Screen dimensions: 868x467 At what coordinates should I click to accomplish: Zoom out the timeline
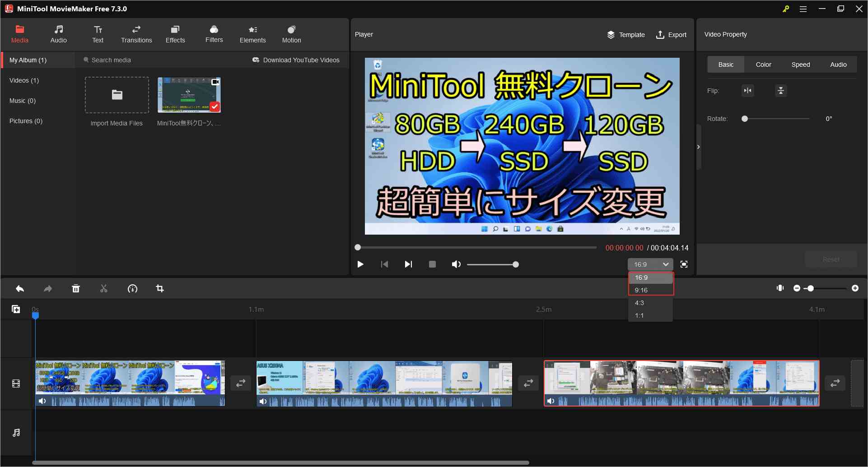(797, 288)
